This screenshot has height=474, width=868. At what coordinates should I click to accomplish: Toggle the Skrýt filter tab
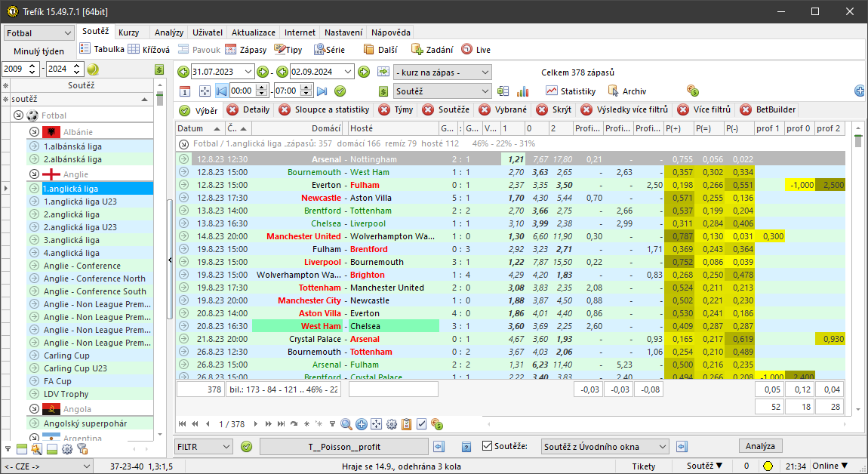(554, 109)
